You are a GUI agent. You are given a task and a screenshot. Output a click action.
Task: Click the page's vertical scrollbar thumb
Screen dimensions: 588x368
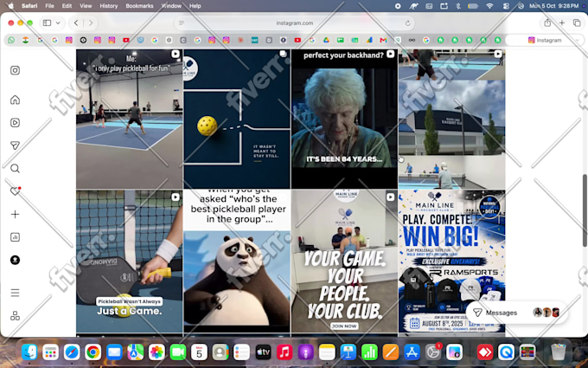585,210
